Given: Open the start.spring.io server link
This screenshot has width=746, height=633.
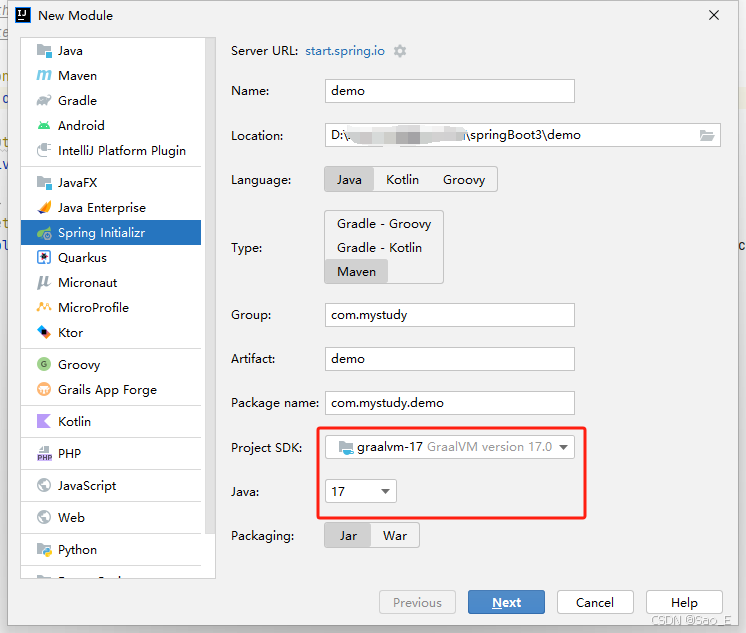Looking at the screenshot, I should (345, 51).
